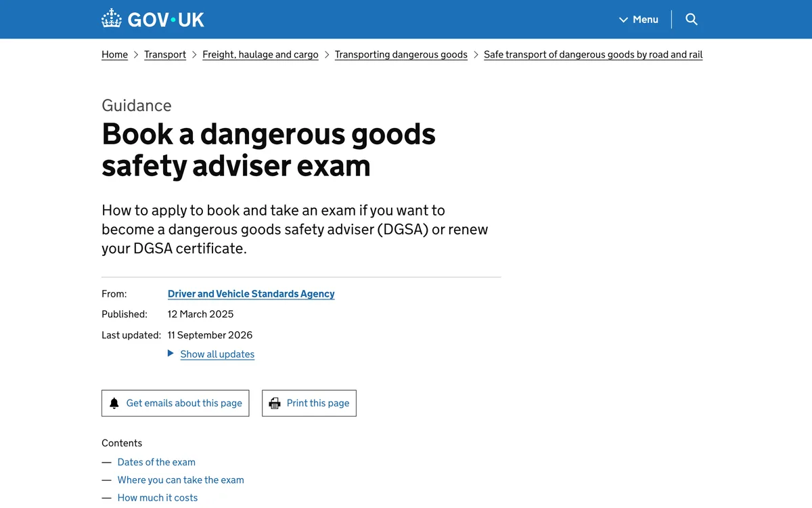The image size is (812, 508).
Task: Open Freight, haulage and cargo breadcrumb
Action: click(261, 55)
